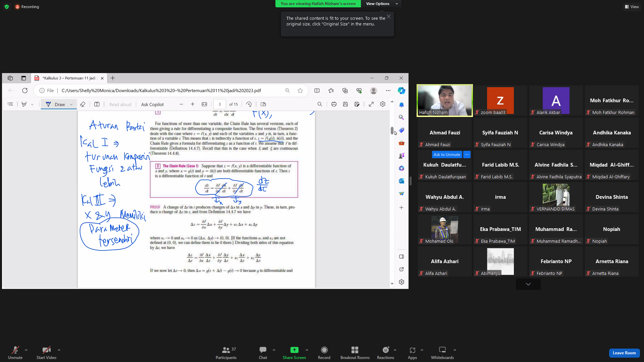Toggle Edge tab actions menu
Screen dimensions: 644x362
[x=23, y=78]
